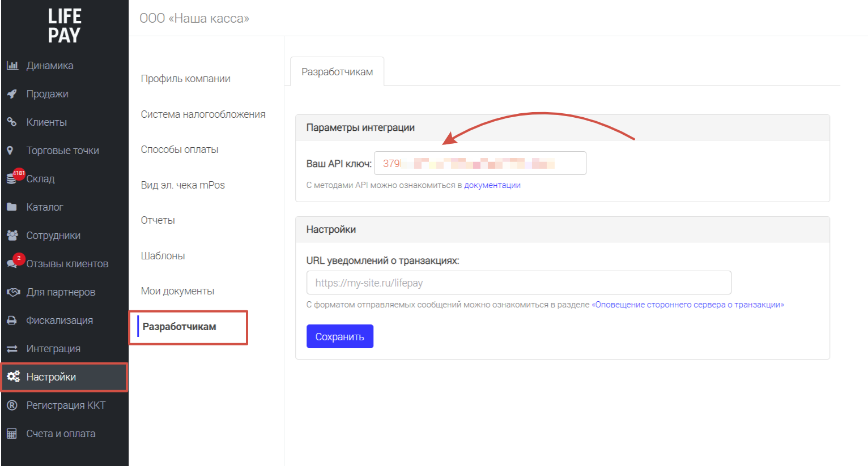Click the Настройки gears icon
The height and width of the screenshot is (466, 868).
pyautogui.click(x=13, y=377)
